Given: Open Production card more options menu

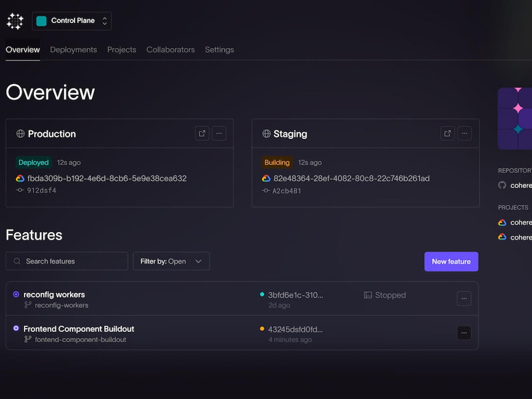Looking at the screenshot, I should pyautogui.click(x=219, y=134).
